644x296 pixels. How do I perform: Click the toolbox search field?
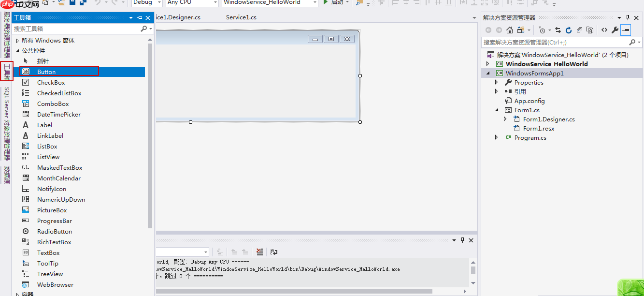pyautogui.click(x=76, y=29)
